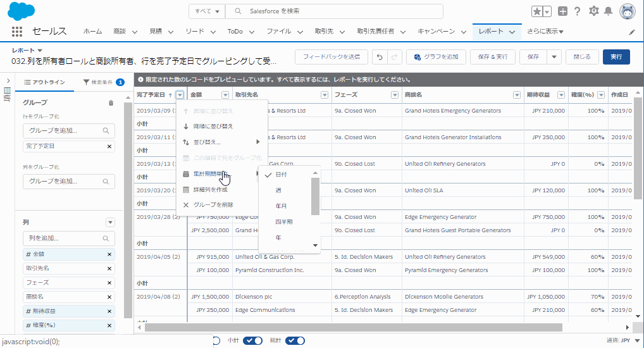This screenshot has height=348, width=644.
Task: Toggle the 小計 subtotal switch
Action: 252,340
